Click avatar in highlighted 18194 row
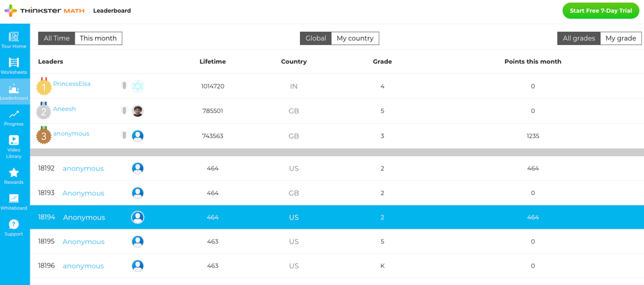 pos(137,217)
